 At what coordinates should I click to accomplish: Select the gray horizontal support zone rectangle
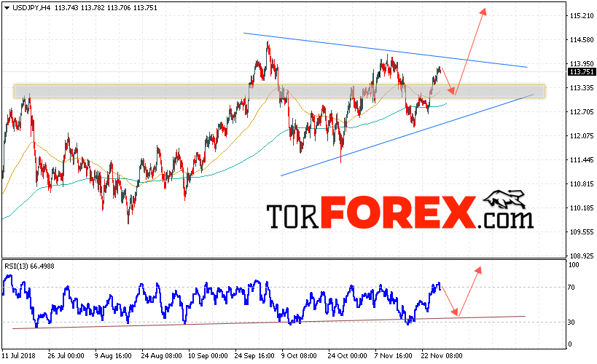click(x=279, y=91)
